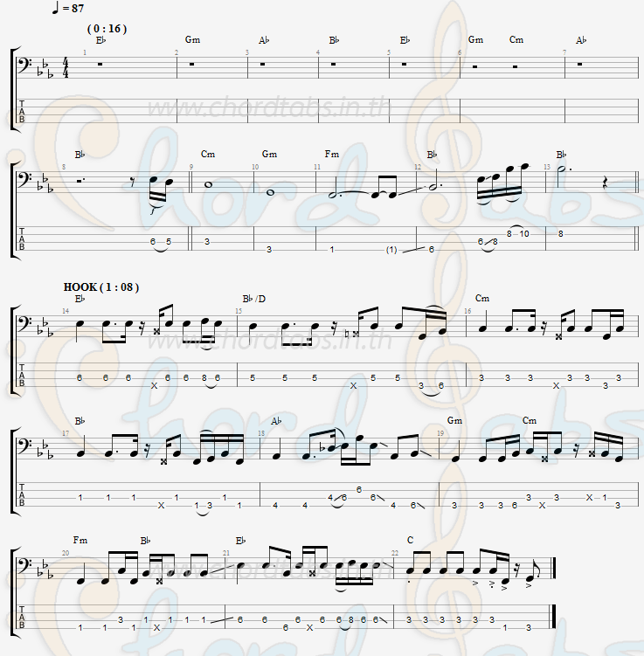Click the HOOK (1:08) section heading
This screenshot has height=656, width=644.
100,287
